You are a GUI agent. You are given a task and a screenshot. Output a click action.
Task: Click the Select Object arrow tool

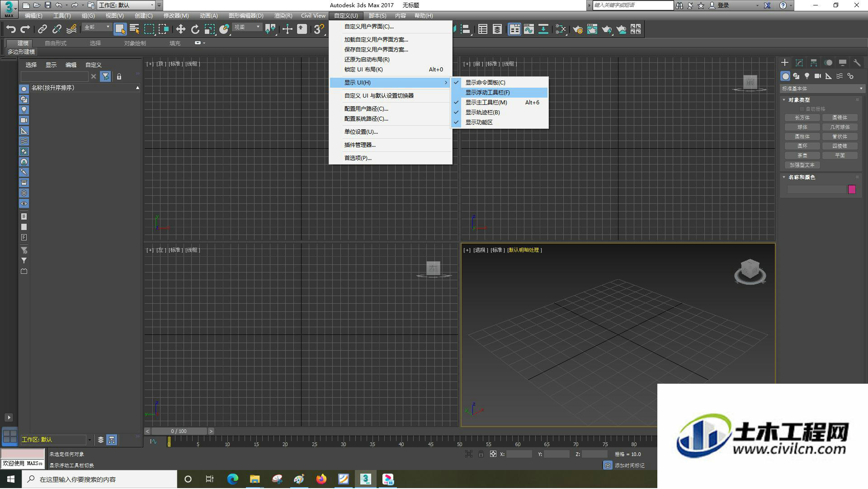(120, 29)
